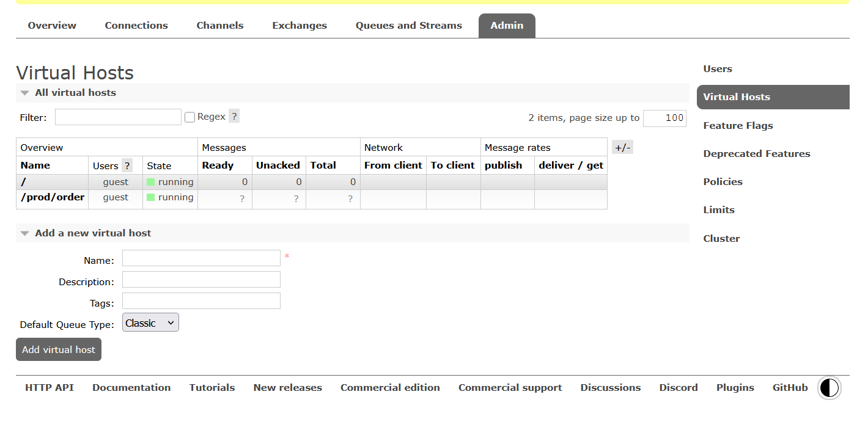Viewport: 868px width, 433px height.
Task: Click the Filter text input
Action: click(x=118, y=117)
